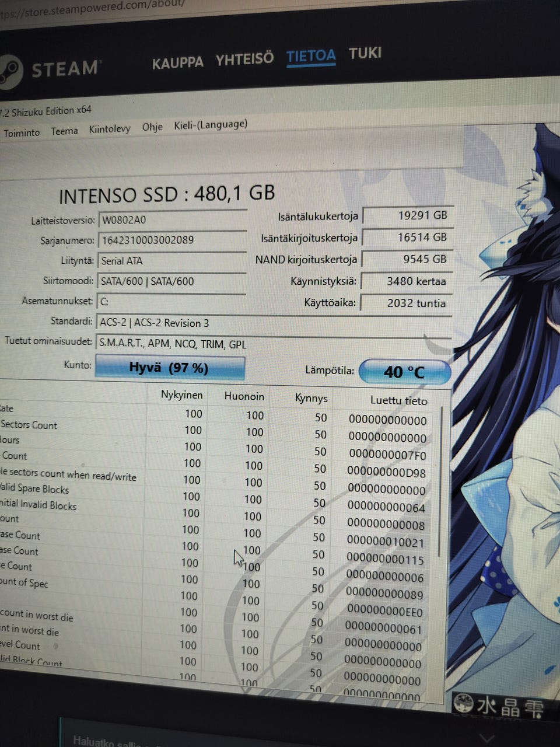Click the Nykyinen column header
The height and width of the screenshot is (747, 560).
(181, 395)
